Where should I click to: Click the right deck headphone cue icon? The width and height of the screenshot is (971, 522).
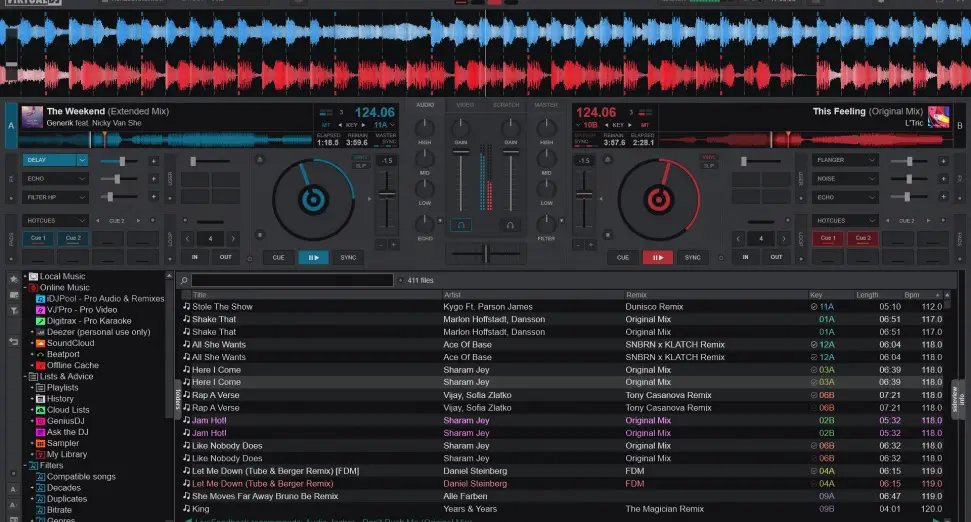click(x=510, y=225)
